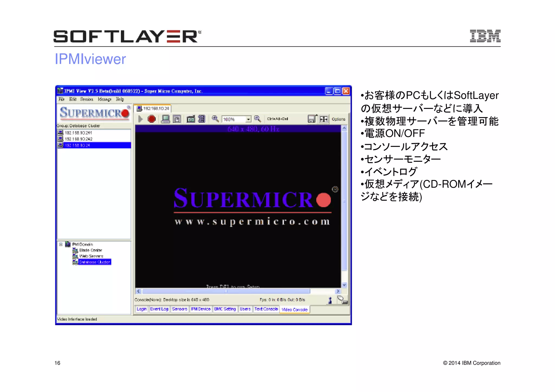555x392 pixels.
Task: Switch to the Video Console tab
Action: [x=295, y=310]
